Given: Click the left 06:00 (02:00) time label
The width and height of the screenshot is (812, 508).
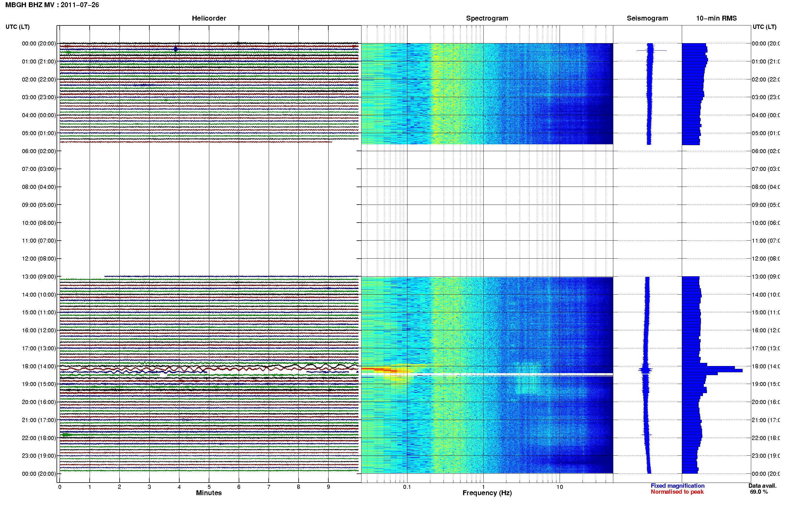Looking at the screenshot, I should click(x=39, y=151).
